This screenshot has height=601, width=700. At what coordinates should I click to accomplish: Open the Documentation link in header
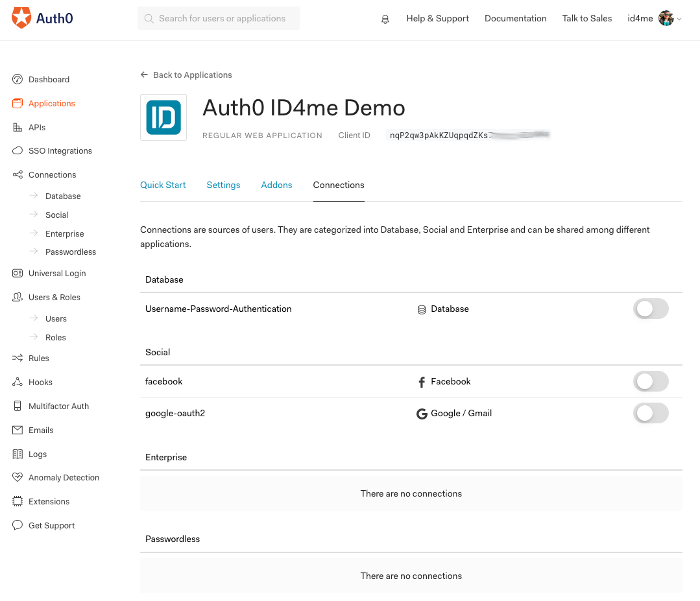click(515, 18)
